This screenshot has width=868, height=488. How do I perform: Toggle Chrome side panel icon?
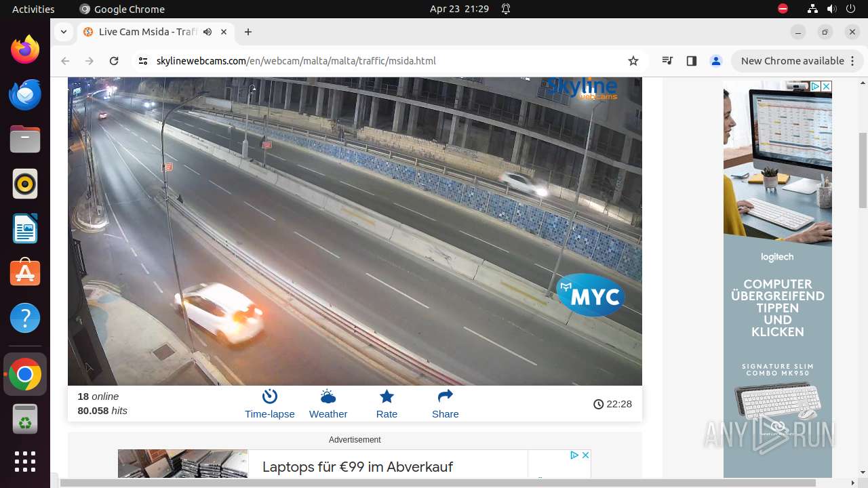692,61
